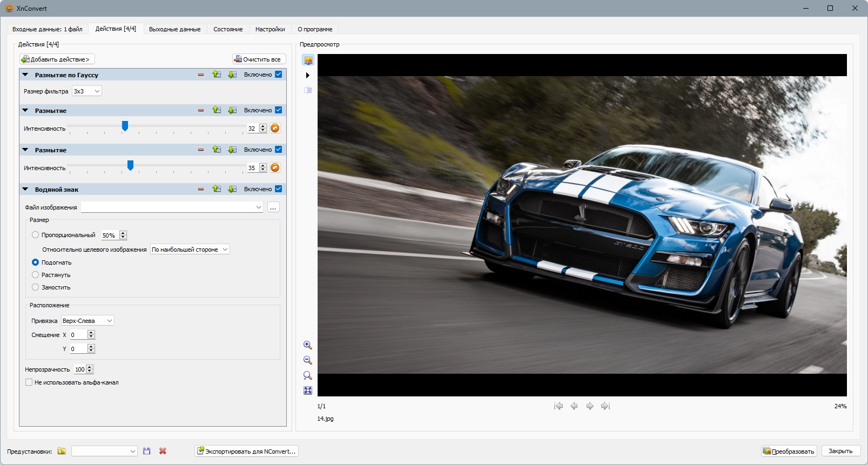Zoom out of the preview image
868x465 pixels.
308,360
